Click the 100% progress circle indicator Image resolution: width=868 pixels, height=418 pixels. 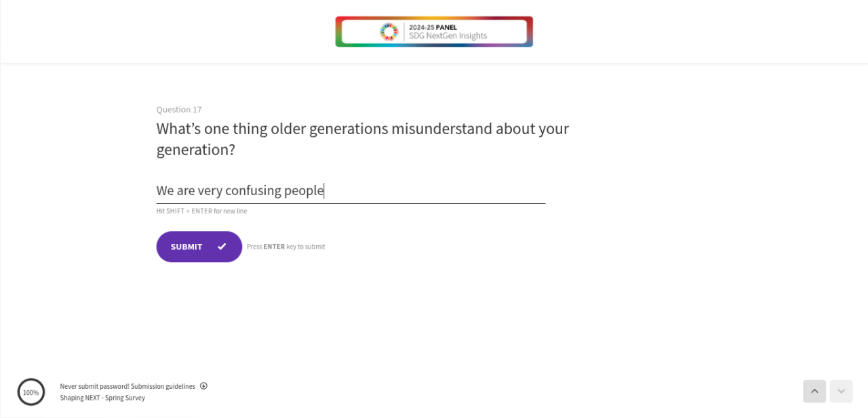pos(31,392)
